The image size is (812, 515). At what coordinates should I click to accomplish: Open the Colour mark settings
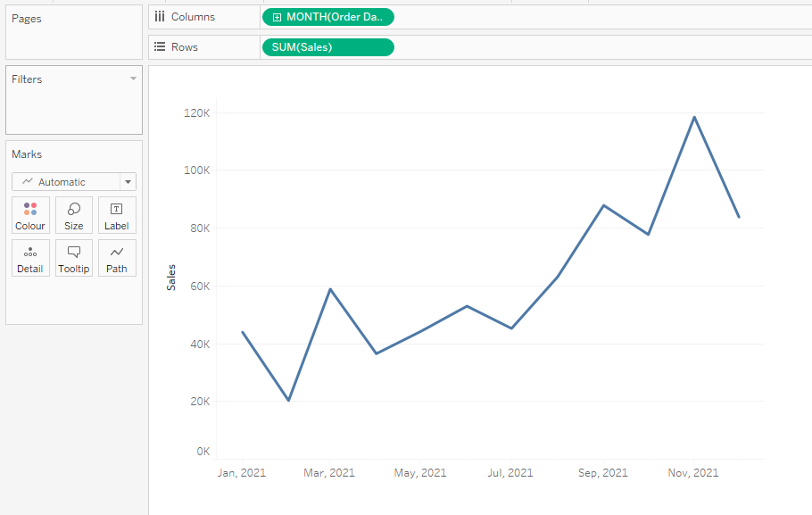[x=30, y=215]
